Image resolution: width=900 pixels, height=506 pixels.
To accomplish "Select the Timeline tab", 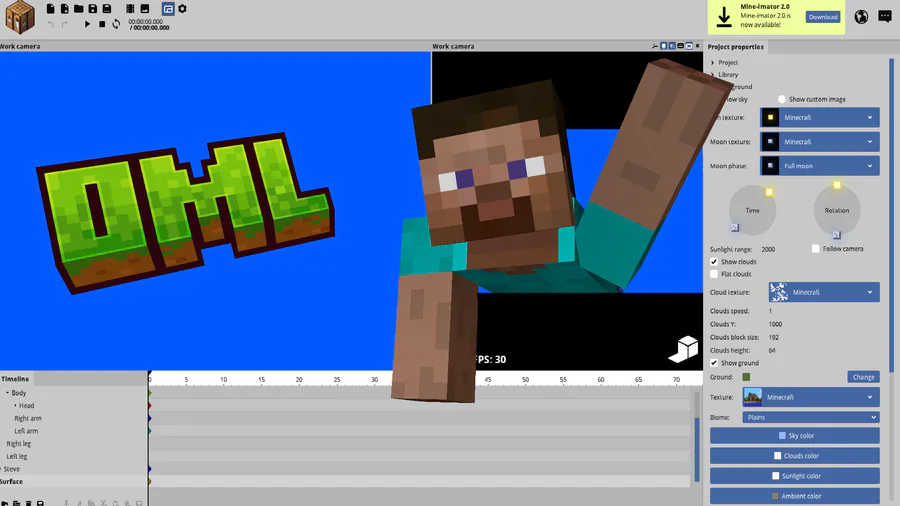I will pyautogui.click(x=15, y=379).
